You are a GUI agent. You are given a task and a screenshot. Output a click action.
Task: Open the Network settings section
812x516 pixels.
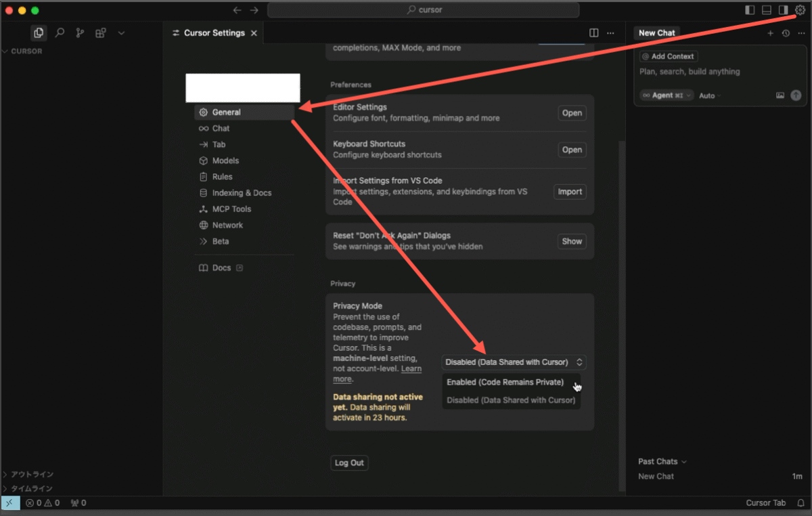(244, 225)
